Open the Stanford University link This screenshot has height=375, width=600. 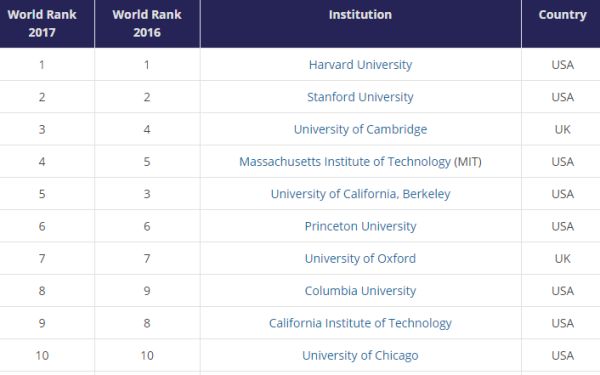360,97
